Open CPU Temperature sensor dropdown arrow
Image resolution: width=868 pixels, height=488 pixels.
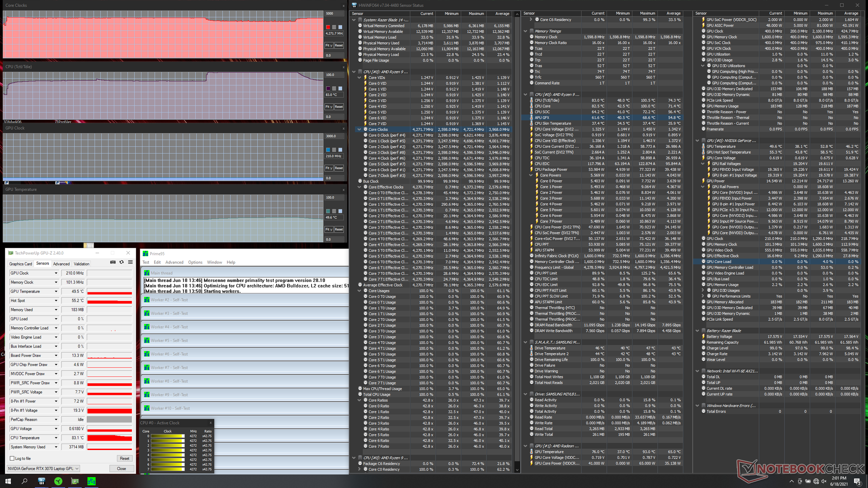click(56, 438)
